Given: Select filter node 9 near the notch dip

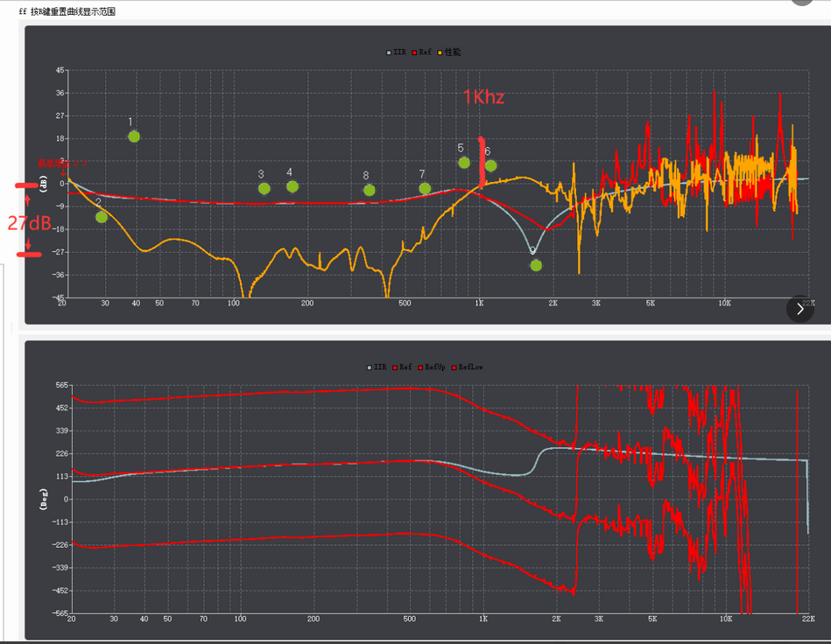Looking at the screenshot, I should tap(536, 265).
